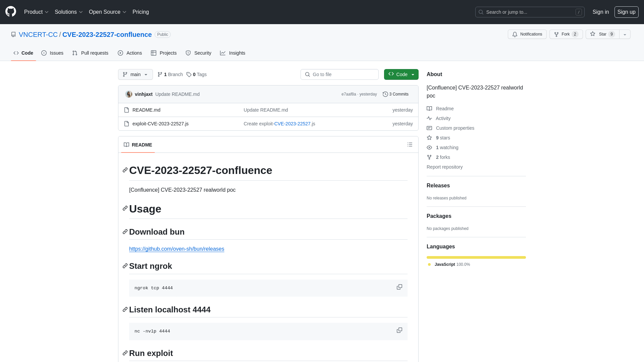This screenshot has width=644, height=362.
Task: View 9 stars link
Action: pos(438,138)
